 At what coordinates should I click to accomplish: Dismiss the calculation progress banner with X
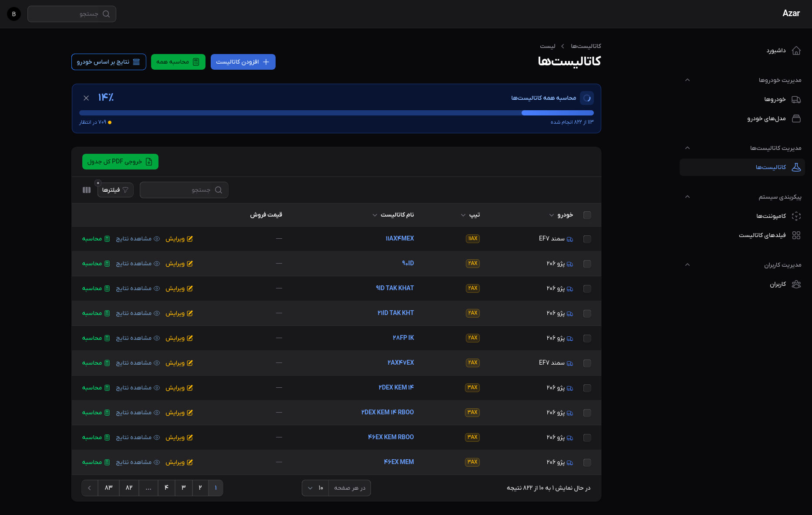[x=86, y=98]
